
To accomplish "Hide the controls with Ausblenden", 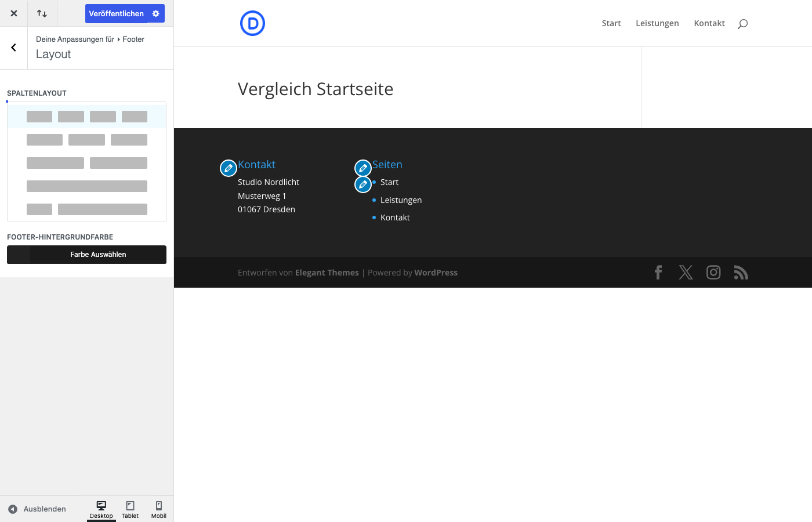I will [x=37, y=509].
